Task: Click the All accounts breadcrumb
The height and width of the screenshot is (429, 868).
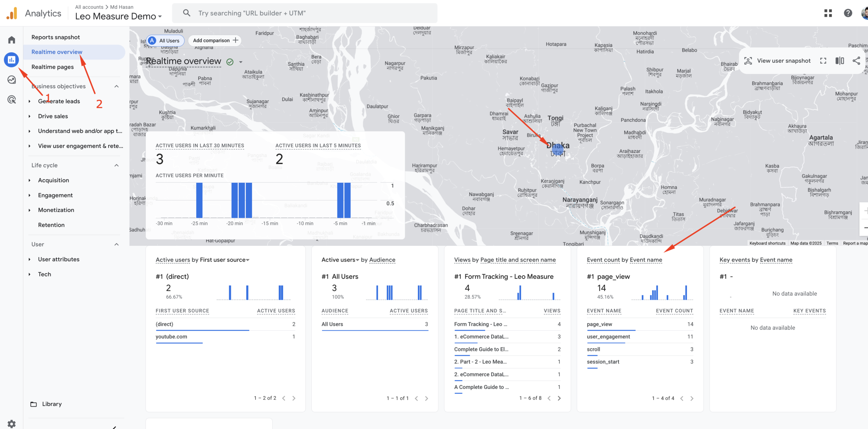Action: (x=89, y=7)
